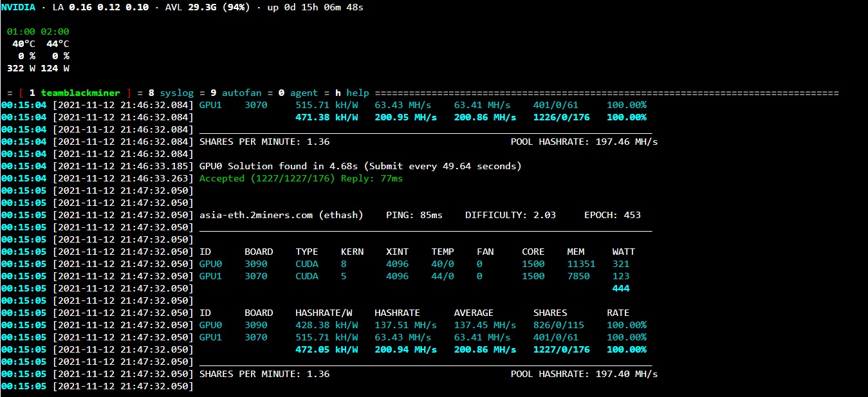Viewport: 868px width, 397px height.
Task: Click the TEMP column header
Action: click(443, 252)
